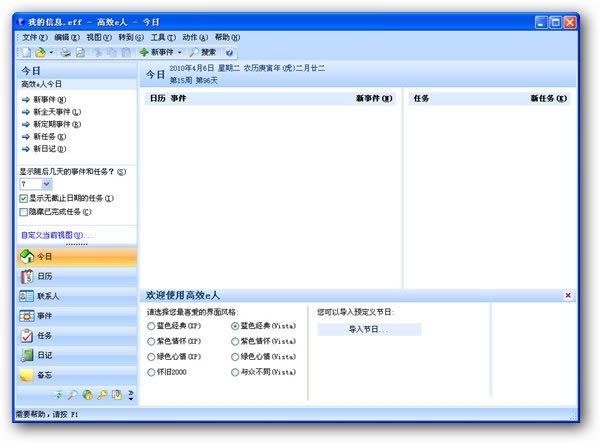This screenshot has height=443, width=600.
Task: Click the magnifier icon in bottom strip
Action: click(73, 394)
